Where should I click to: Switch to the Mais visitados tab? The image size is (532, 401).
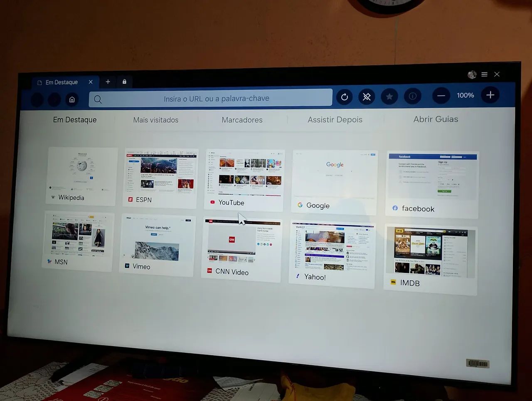(155, 120)
